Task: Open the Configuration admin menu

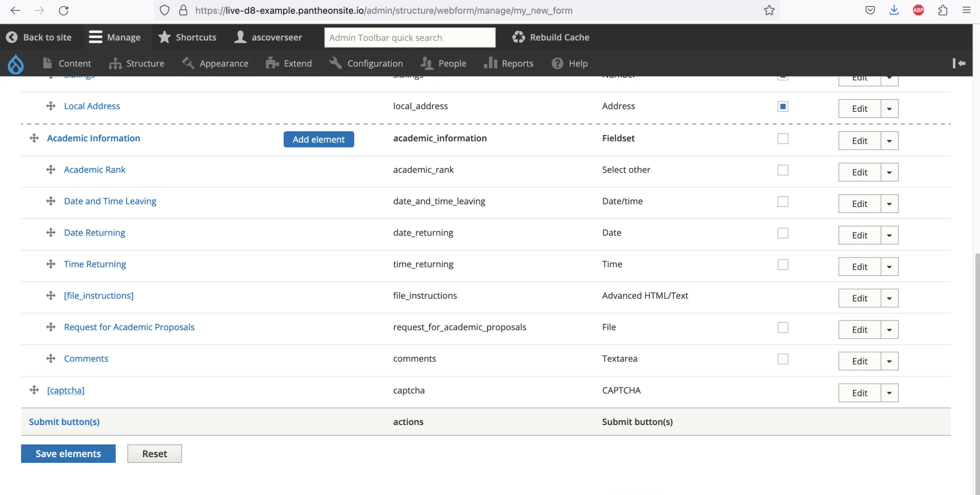Action: point(366,63)
